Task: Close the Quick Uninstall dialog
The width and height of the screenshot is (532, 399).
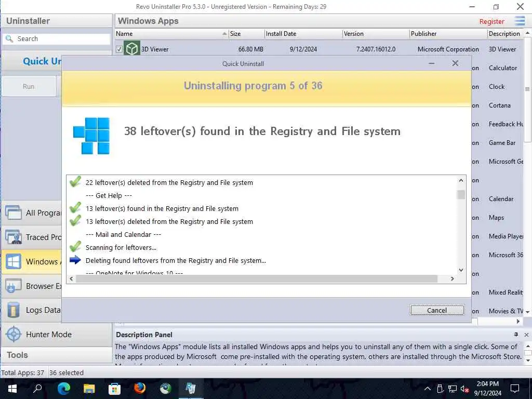Action: (455, 63)
